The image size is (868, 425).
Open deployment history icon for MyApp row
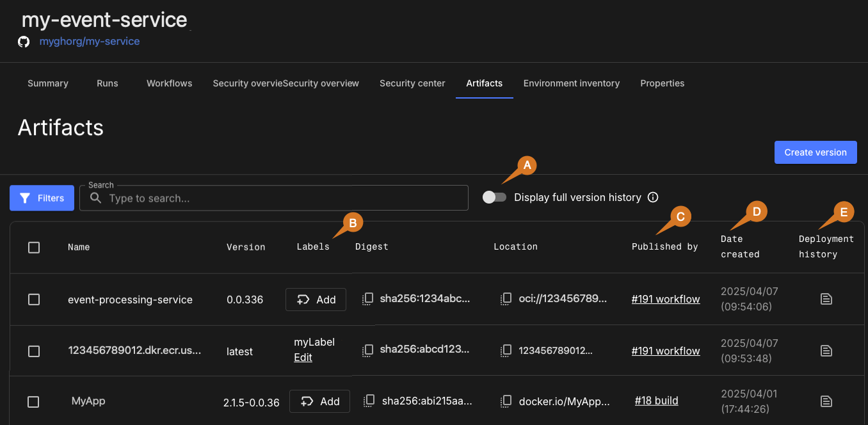tap(826, 401)
